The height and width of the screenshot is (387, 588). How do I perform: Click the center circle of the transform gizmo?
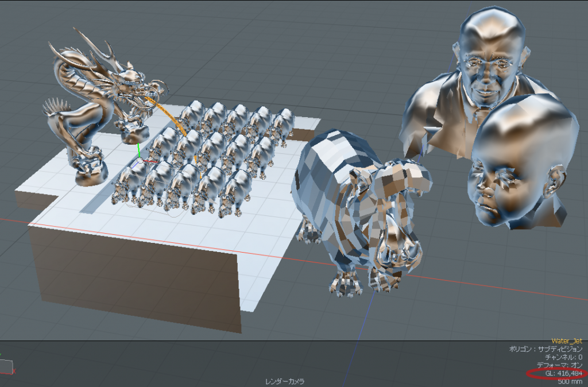[x=140, y=161]
